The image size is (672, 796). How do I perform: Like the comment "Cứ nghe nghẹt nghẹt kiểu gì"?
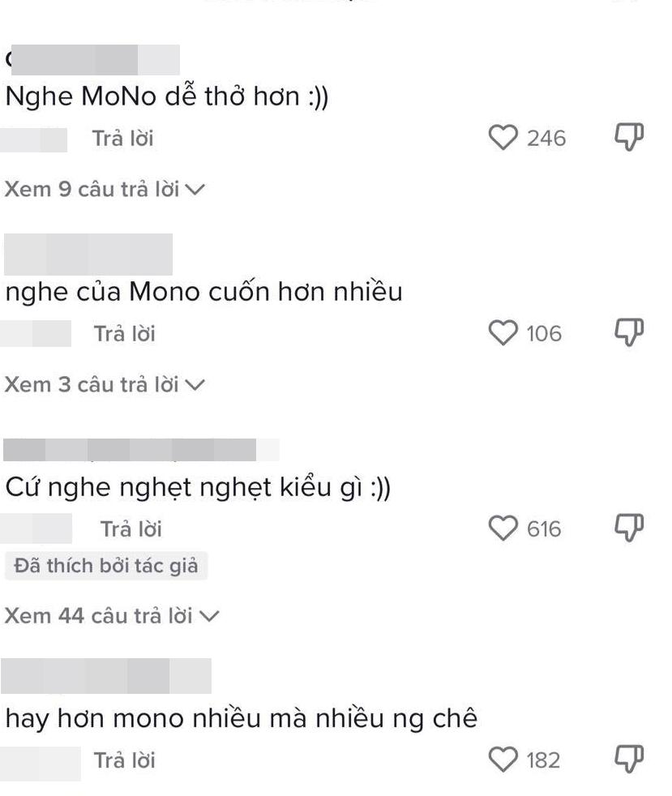504,528
